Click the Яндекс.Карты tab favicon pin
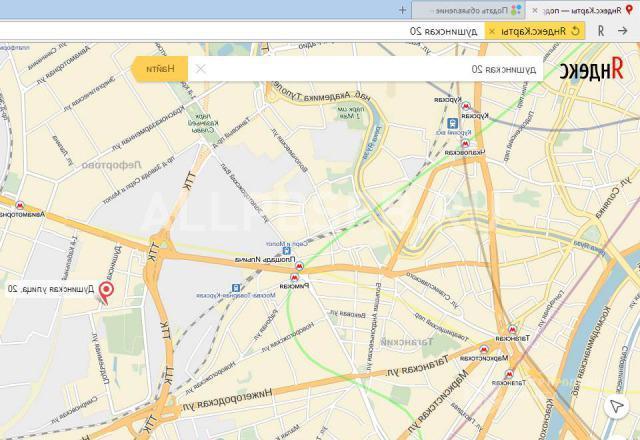This screenshot has width=640, height=440. point(629,10)
